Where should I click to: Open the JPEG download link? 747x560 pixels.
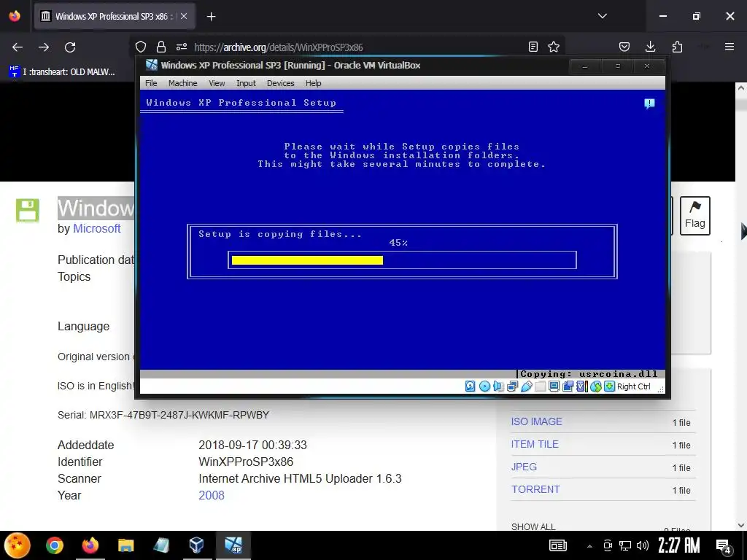tap(524, 467)
